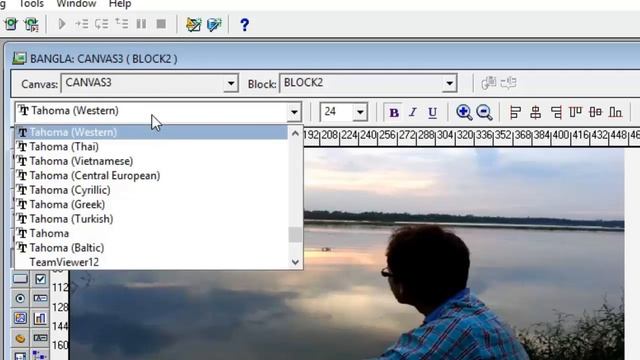Choose Tahoma (Thai) font
This screenshot has height=360, width=640.
click(151, 147)
